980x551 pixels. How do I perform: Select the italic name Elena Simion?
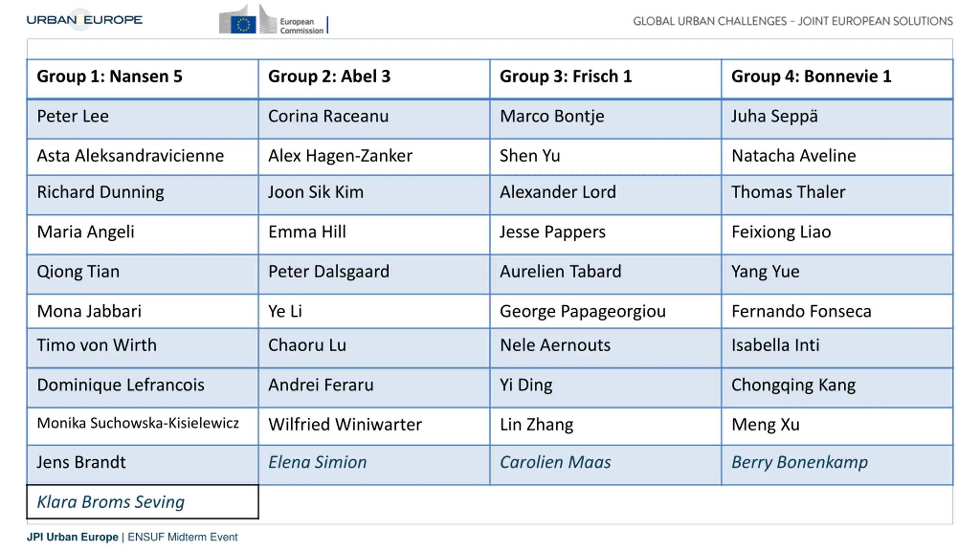(x=317, y=462)
